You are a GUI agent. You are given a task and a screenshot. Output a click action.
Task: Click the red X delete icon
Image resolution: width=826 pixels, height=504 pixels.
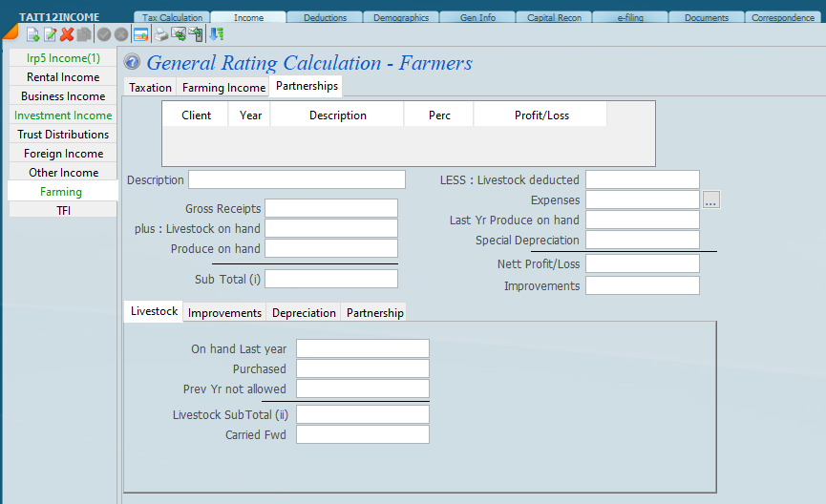[x=67, y=34]
